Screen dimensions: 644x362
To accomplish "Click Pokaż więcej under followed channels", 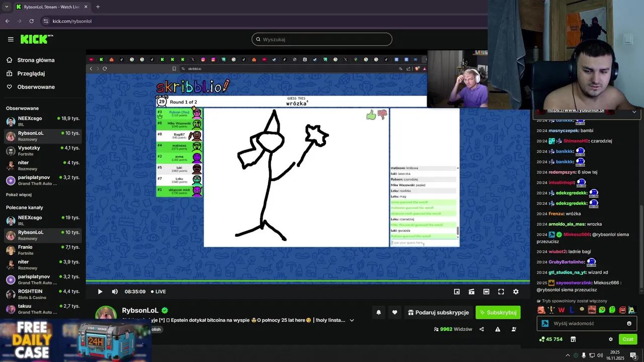I will [x=19, y=195].
